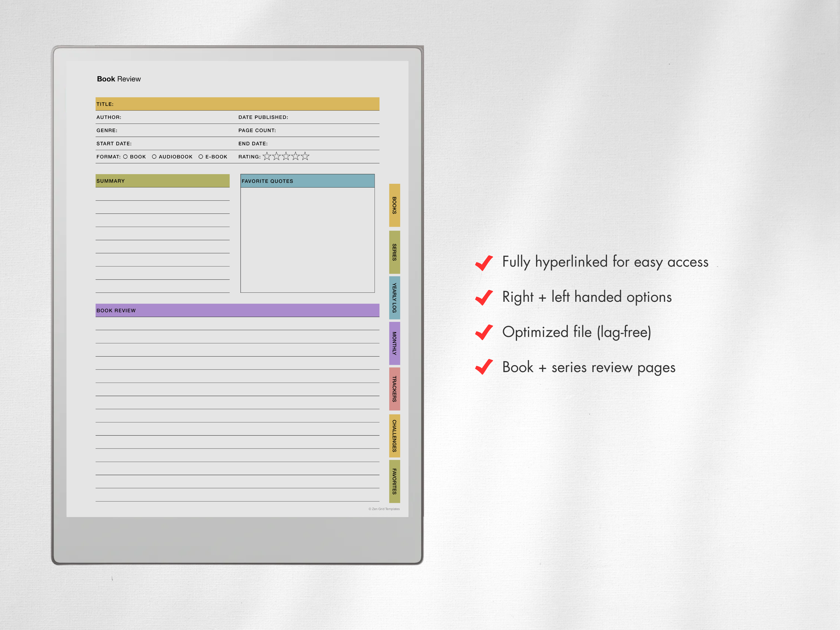Switch to the MONTHLY tab

pos(394,343)
